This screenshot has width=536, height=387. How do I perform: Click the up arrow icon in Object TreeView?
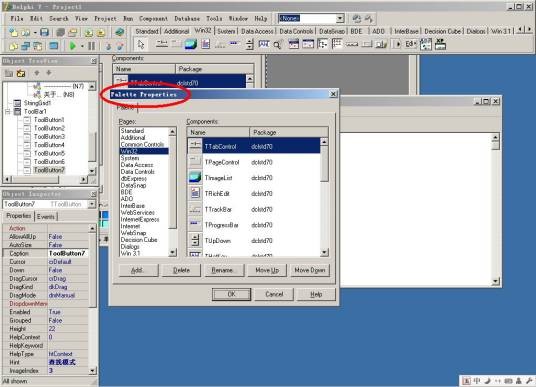[37, 73]
